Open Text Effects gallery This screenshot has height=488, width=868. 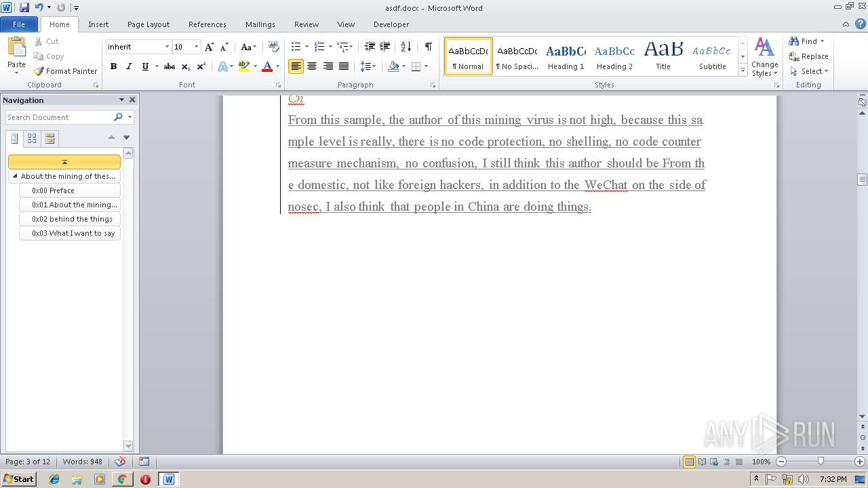(x=222, y=66)
